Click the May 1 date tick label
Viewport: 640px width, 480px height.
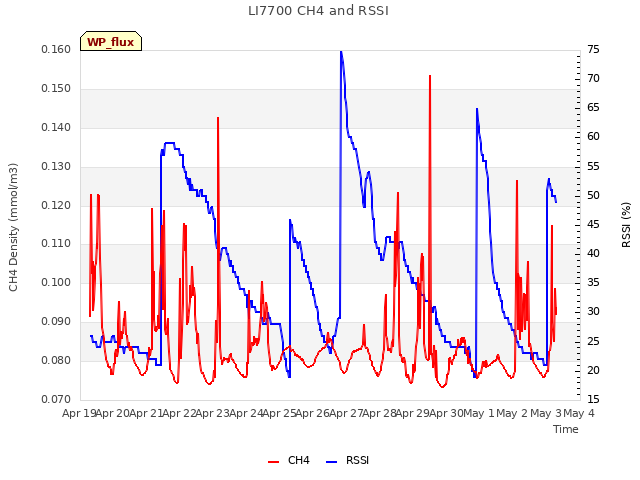(479, 413)
